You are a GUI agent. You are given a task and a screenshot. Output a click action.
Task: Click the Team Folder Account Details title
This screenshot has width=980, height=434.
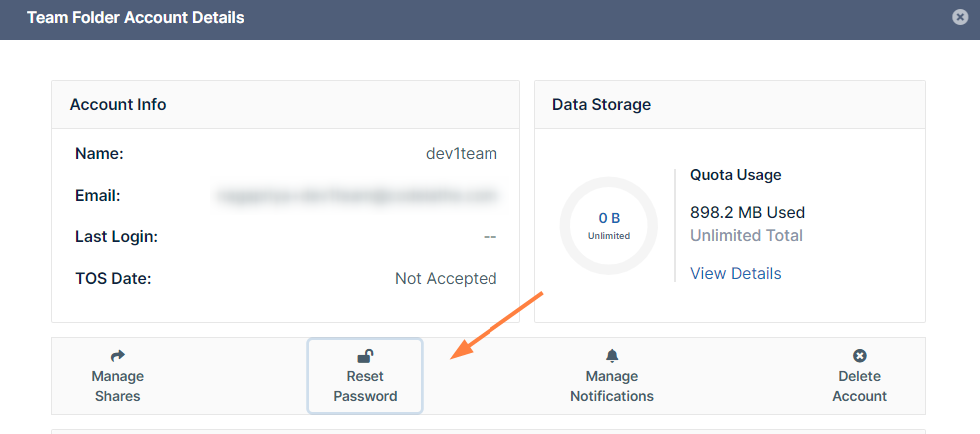pos(135,17)
